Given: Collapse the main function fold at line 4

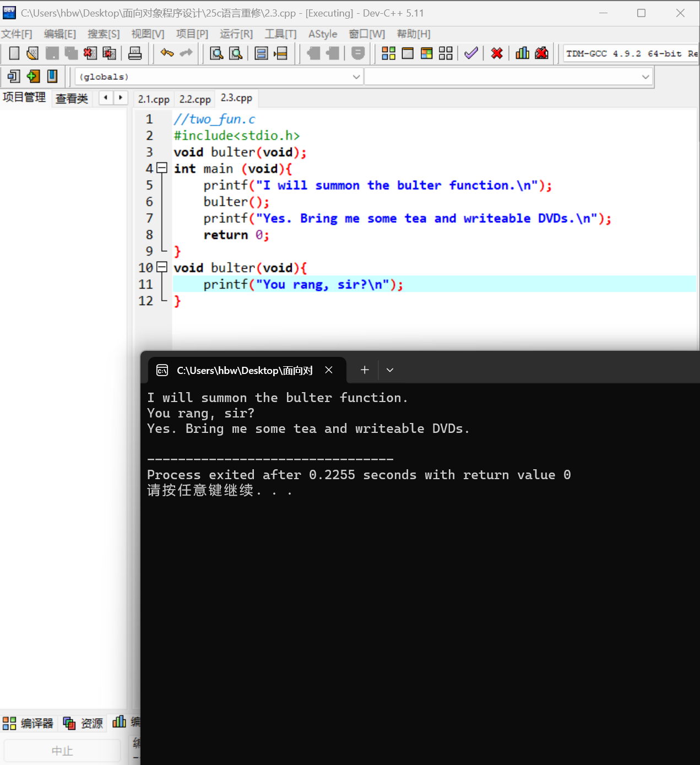Looking at the screenshot, I should (161, 168).
